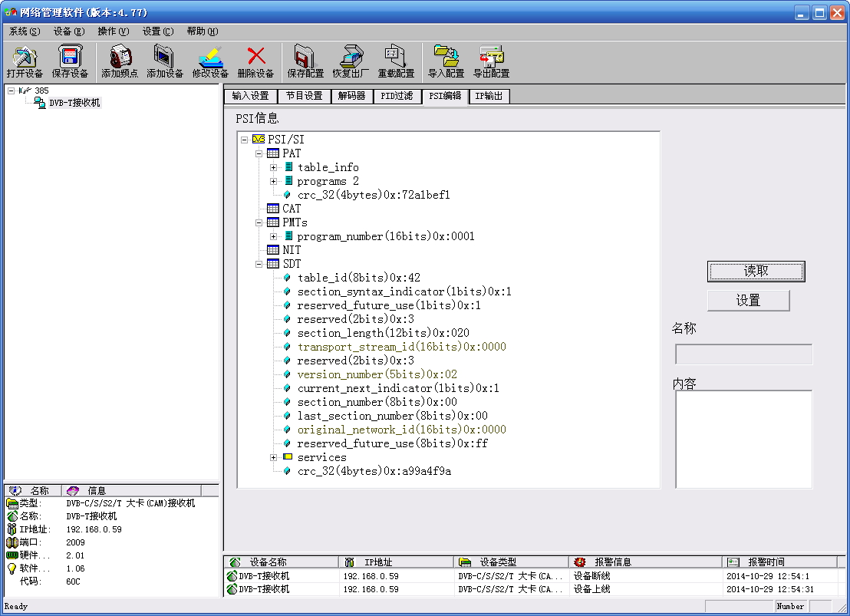
Task: Click the 删除设备 red X icon
Action: click(256, 56)
